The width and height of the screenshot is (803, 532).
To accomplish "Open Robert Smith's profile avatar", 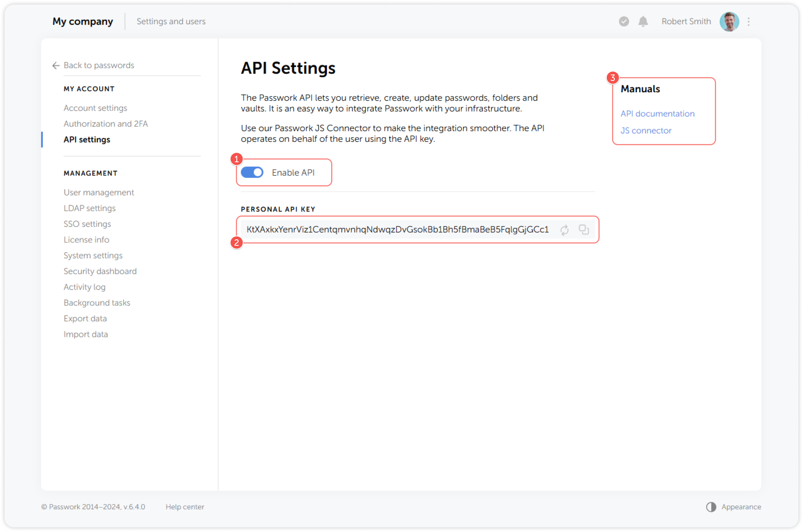I will coord(729,22).
